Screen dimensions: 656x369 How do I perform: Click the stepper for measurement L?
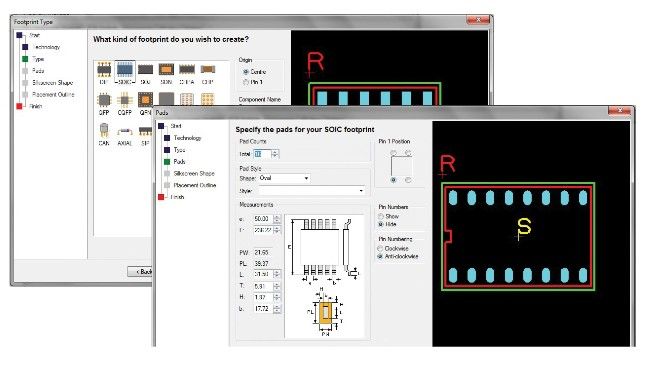tap(277, 274)
